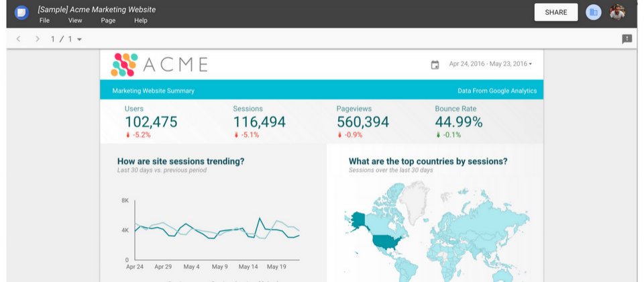
Task: Click the How are site sessions trending heading
Action: (180, 162)
